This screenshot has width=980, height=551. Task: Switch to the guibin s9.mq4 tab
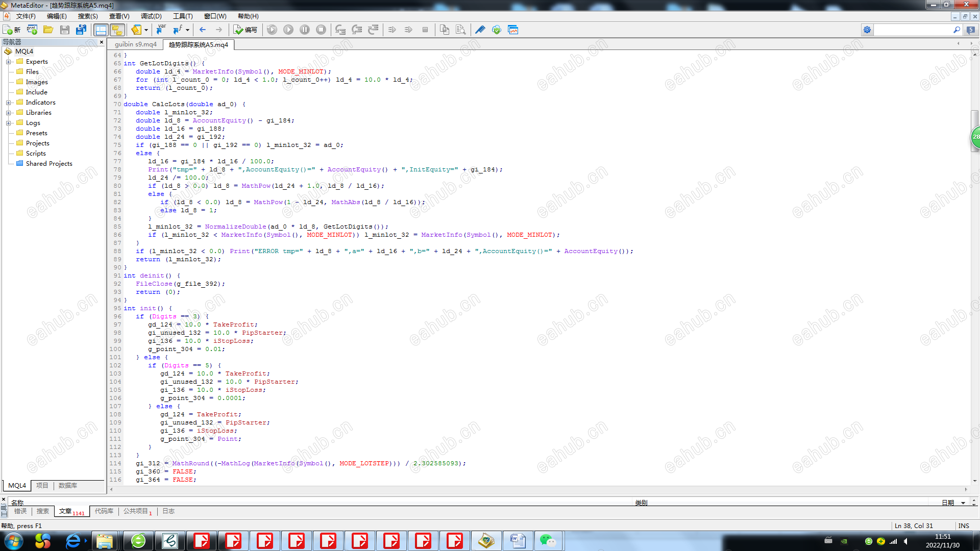136,44
